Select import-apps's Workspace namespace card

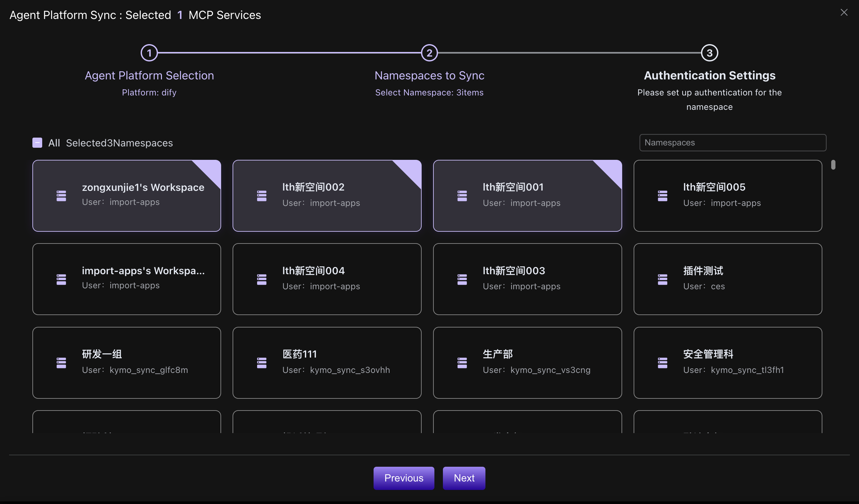pos(127,279)
